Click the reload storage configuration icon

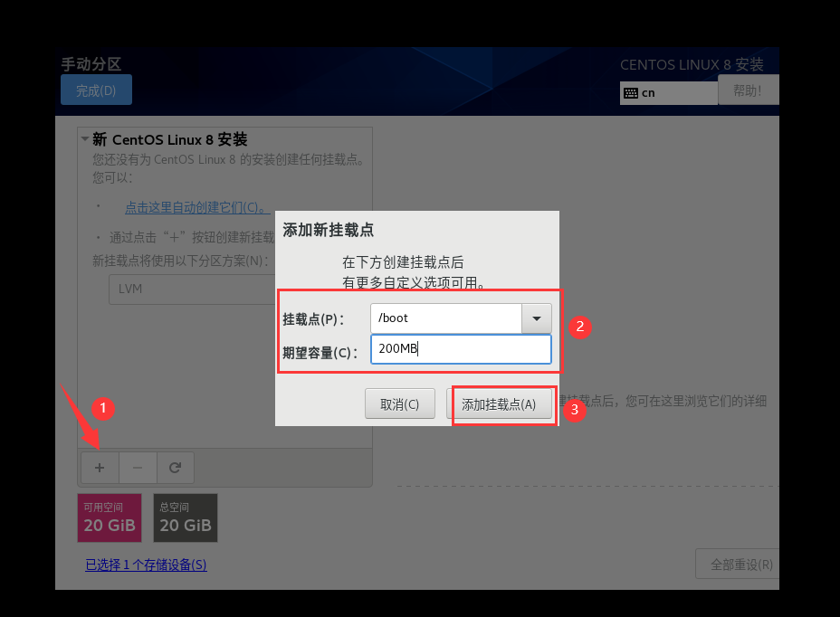click(x=176, y=468)
